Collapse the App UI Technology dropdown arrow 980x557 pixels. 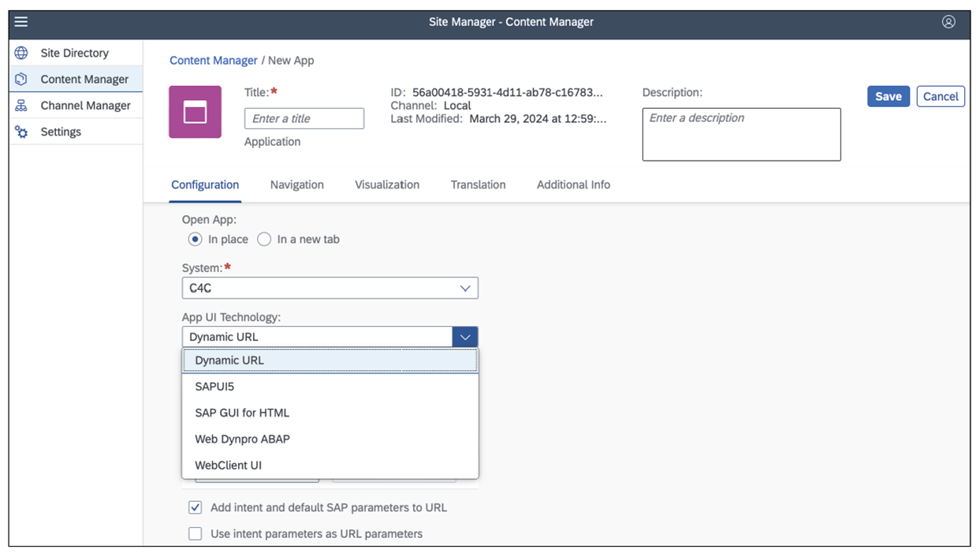pos(464,337)
